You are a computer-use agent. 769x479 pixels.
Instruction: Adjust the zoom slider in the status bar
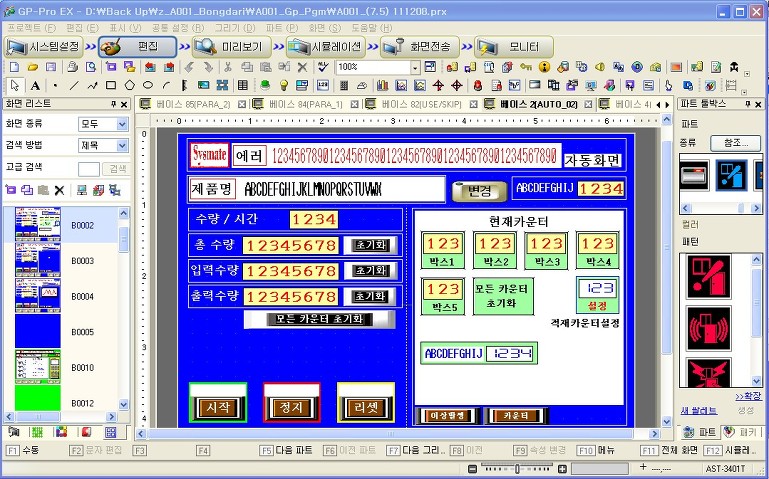click(515, 468)
